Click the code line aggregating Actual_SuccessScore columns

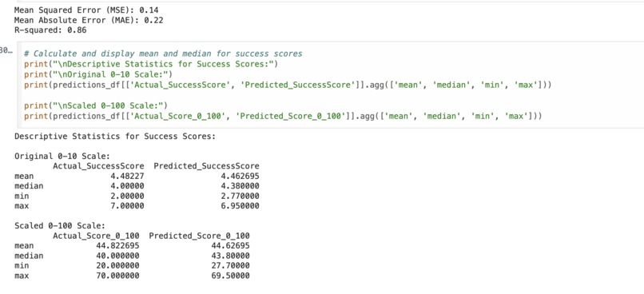pyautogui.click(x=288, y=85)
